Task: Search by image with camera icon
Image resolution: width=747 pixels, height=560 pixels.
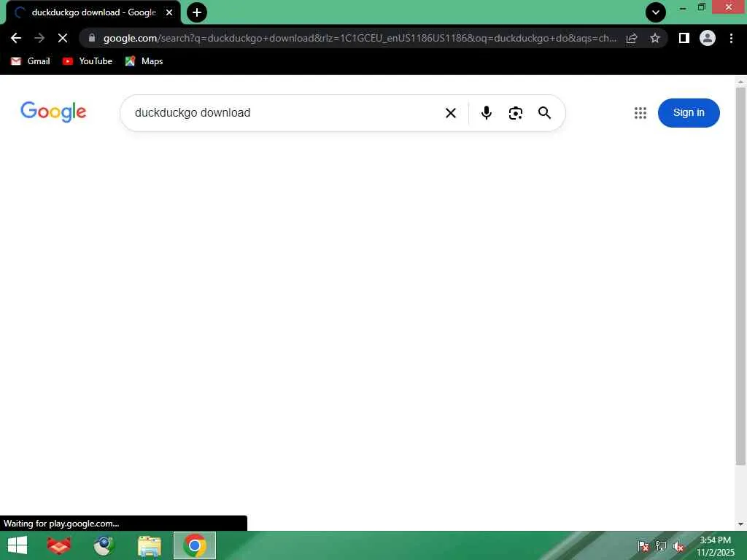Action: click(516, 113)
